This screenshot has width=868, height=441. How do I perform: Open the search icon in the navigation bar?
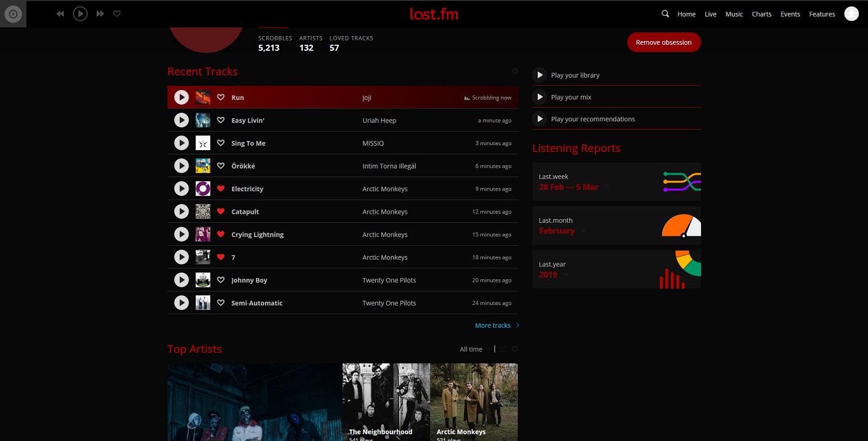click(x=665, y=13)
